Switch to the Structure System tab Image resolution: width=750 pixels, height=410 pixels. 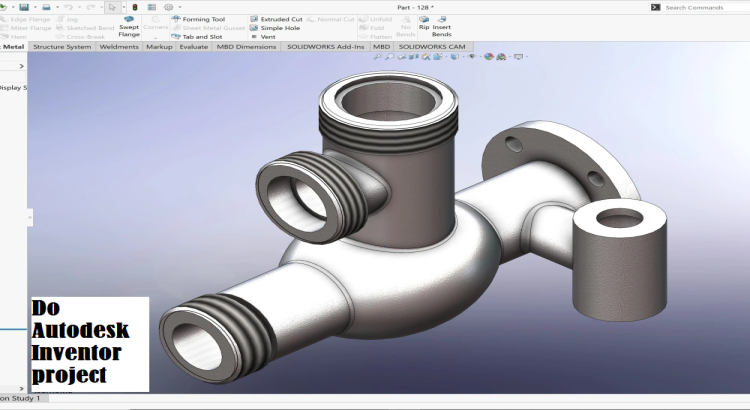[62, 46]
